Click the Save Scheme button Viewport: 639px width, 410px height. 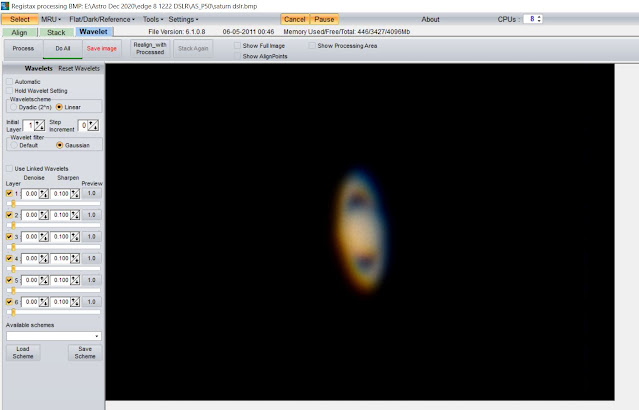tap(85, 353)
